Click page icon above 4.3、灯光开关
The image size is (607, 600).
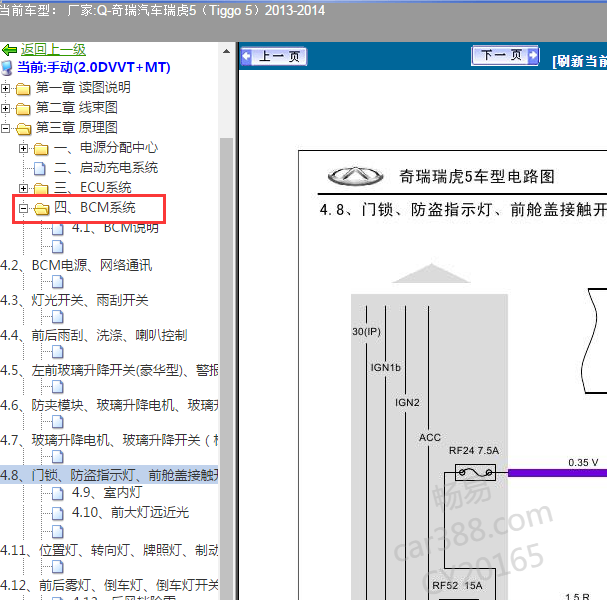(x=58, y=282)
